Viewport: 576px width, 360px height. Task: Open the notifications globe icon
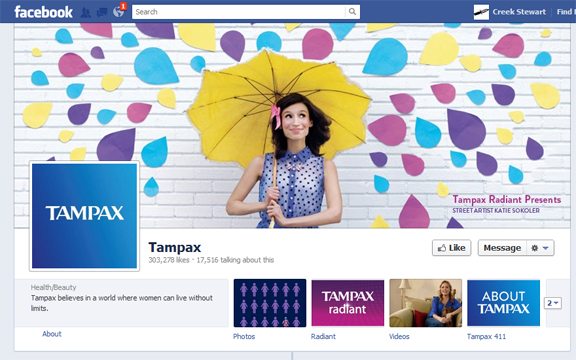point(118,12)
